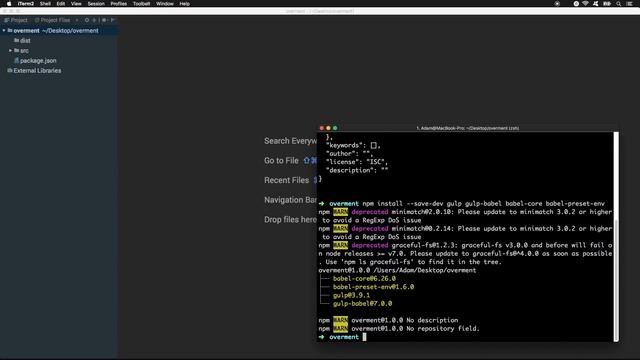This screenshot has height=360, width=640.
Task: Click the round menu bar icon left of Wi-Fi
Action: [576, 4]
